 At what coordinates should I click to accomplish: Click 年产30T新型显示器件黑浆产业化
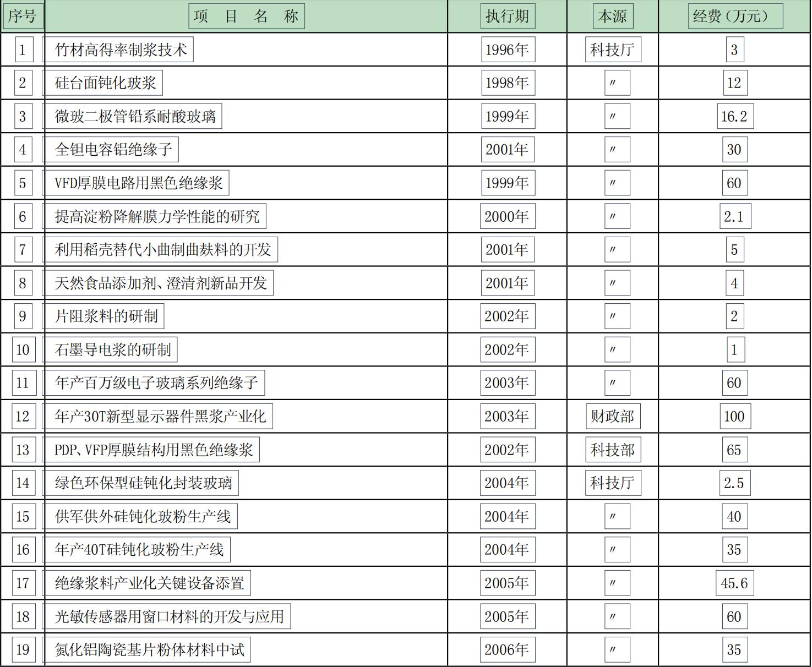pyautogui.click(x=158, y=416)
